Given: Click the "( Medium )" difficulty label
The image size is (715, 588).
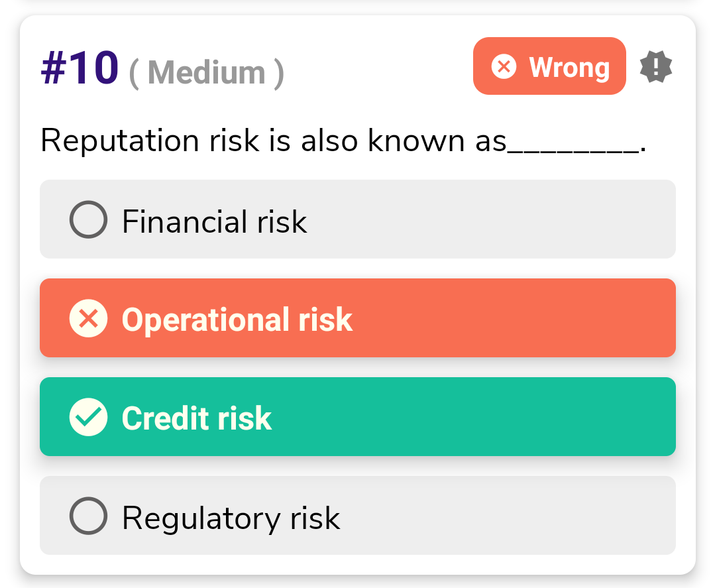Looking at the screenshot, I should click(206, 72).
